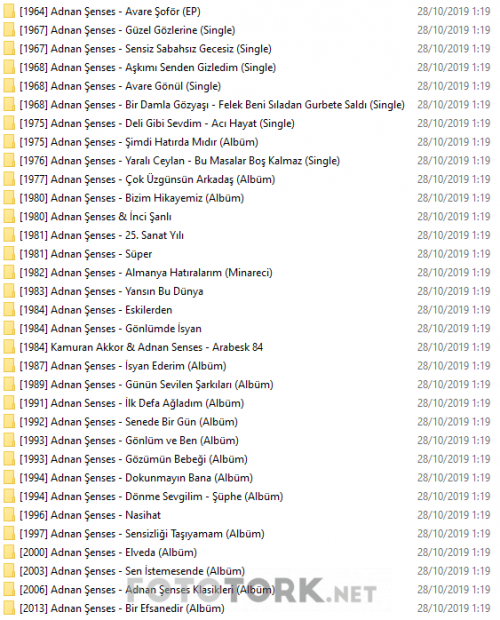Screen dimensions: 500x620
Task: Select folder icon of Günün Sevilen Şarkıları
Action: pos(9,384)
